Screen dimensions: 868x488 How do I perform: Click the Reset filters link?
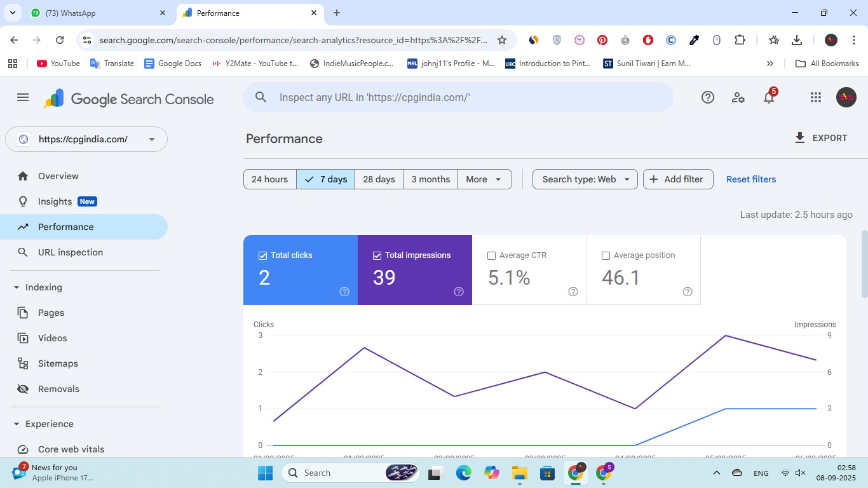pyautogui.click(x=751, y=179)
